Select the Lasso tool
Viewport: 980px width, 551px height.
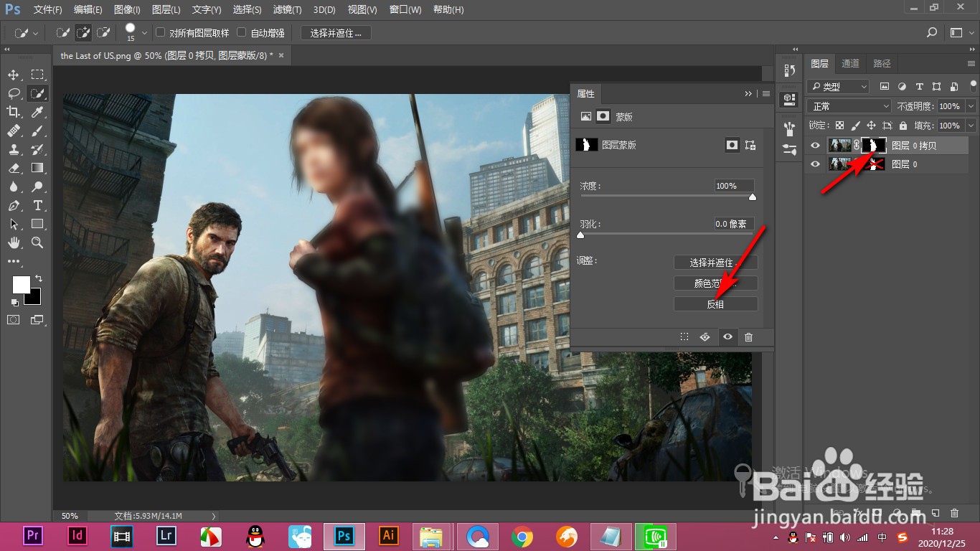tap(14, 93)
